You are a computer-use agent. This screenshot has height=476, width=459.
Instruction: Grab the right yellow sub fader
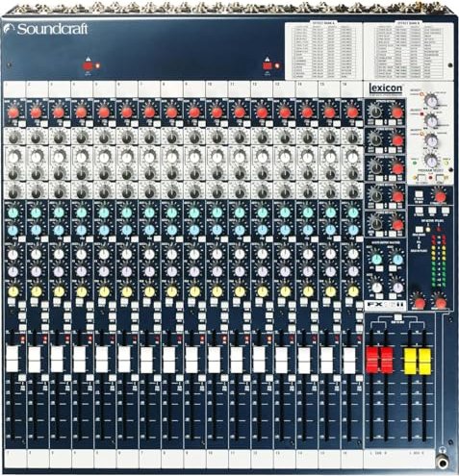point(424,362)
